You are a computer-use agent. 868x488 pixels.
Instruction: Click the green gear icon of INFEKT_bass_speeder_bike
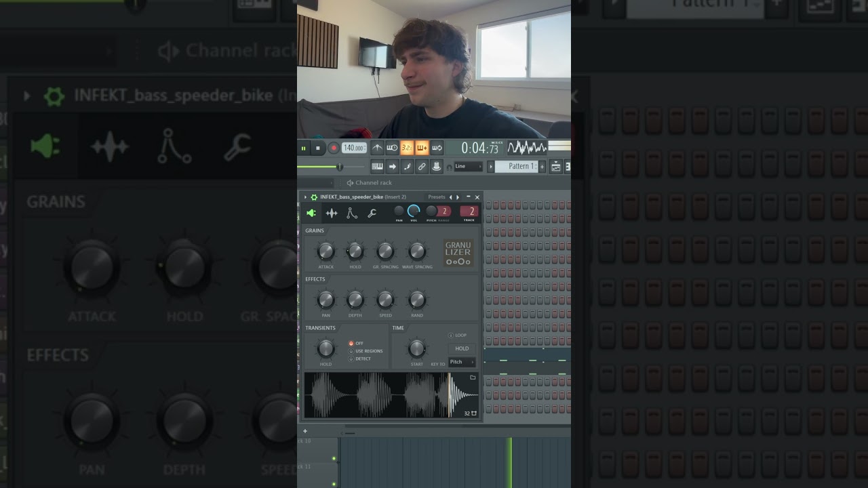pos(314,197)
